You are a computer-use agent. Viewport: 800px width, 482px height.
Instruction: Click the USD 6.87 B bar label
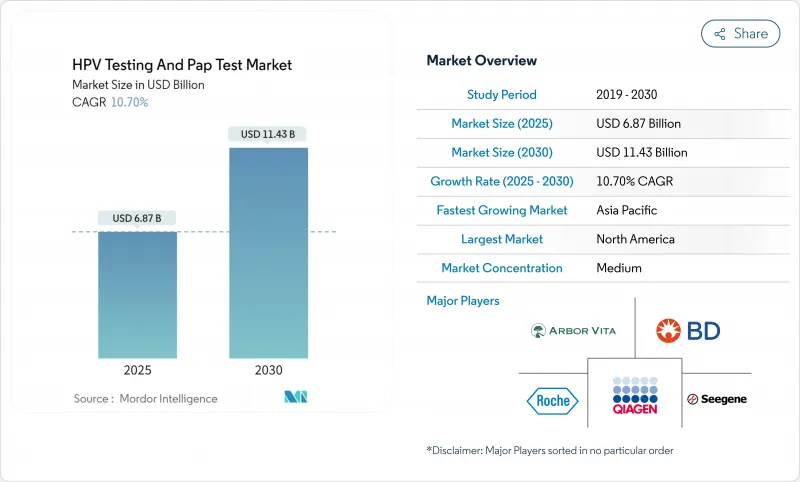click(x=138, y=218)
